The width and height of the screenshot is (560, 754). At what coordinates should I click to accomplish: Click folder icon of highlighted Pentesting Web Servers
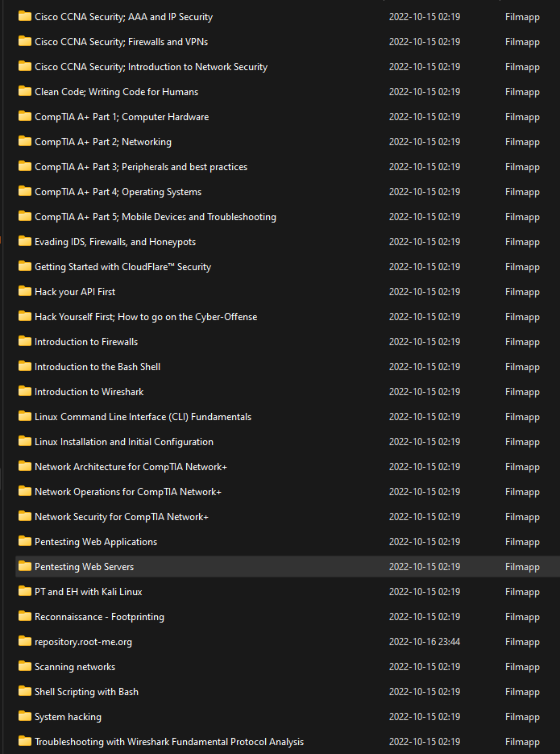click(x=25, y=566)
